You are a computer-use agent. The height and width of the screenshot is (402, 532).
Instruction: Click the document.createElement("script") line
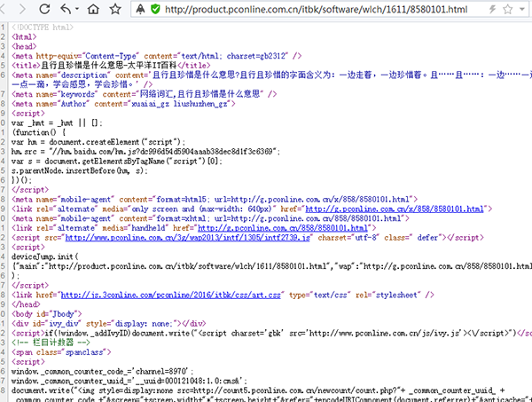click(98, 142)
